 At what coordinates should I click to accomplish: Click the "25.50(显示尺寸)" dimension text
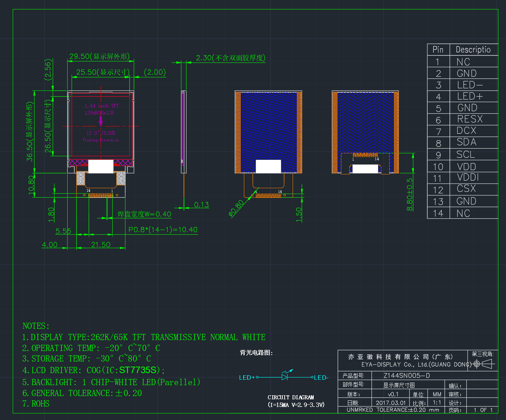click(103, 72)
